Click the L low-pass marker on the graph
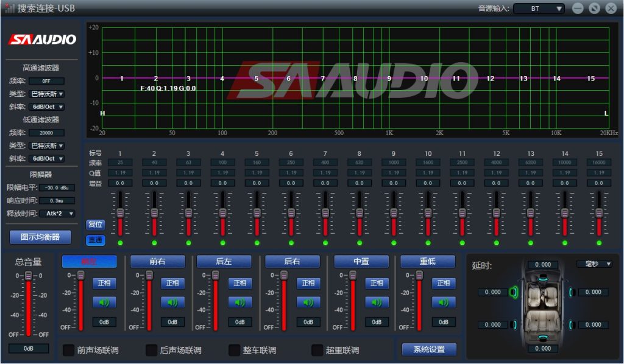The height and width of the screenshot is (364, 624). [x=606, y=113]
